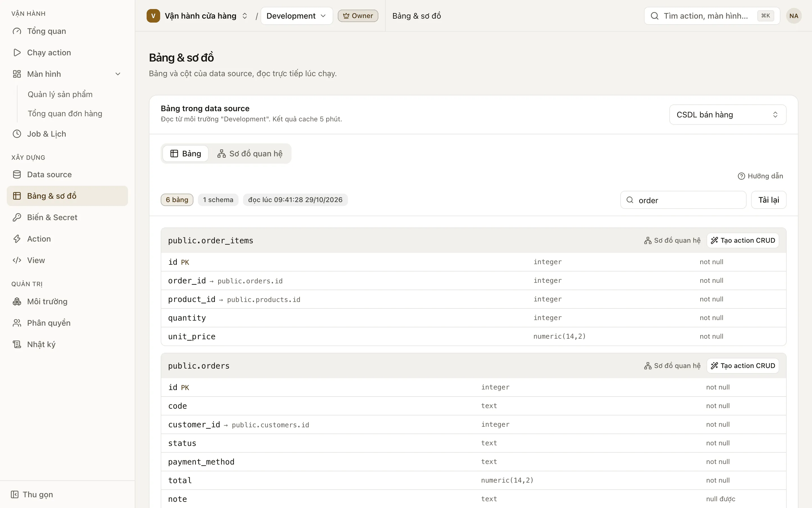812x508 pixels.
Task: Go to Action page
Action: pos(67,239)
